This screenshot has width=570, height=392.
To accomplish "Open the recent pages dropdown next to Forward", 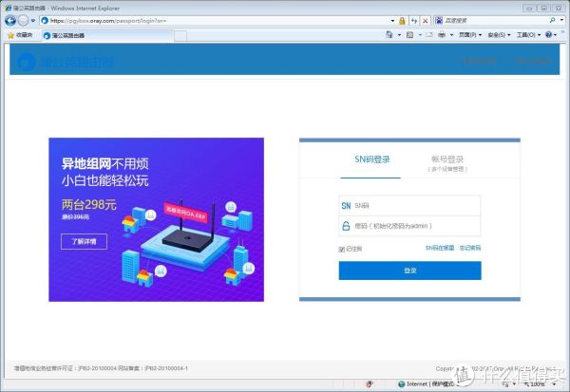I will click(x=33, y=21).
